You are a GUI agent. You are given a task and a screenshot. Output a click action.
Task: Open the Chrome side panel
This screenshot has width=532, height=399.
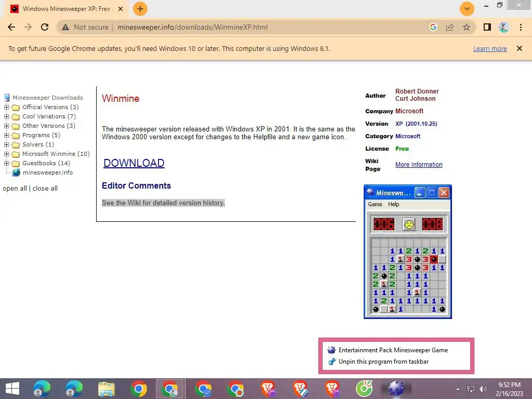[x=487, y=27]
